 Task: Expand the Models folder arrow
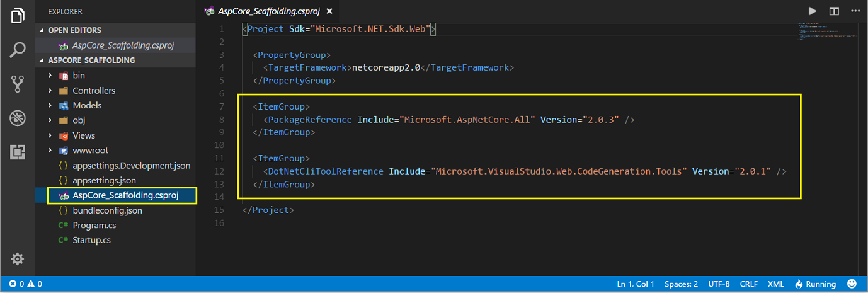point(50,105)
